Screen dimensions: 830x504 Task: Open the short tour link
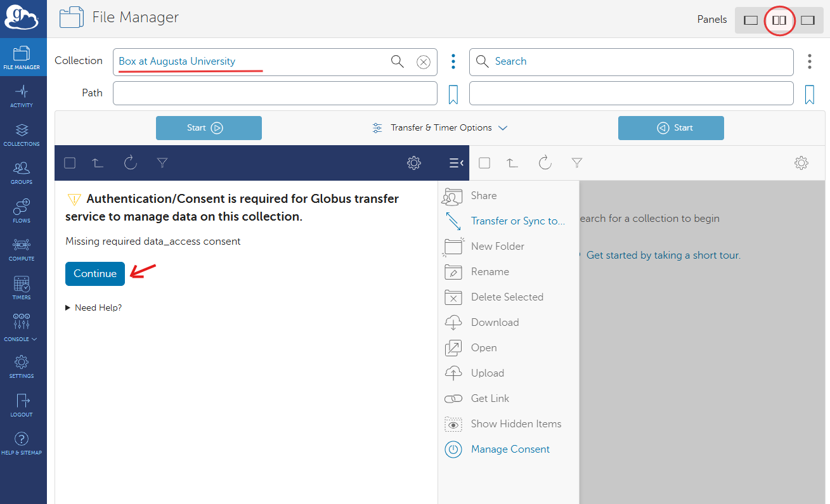point(663,255)
